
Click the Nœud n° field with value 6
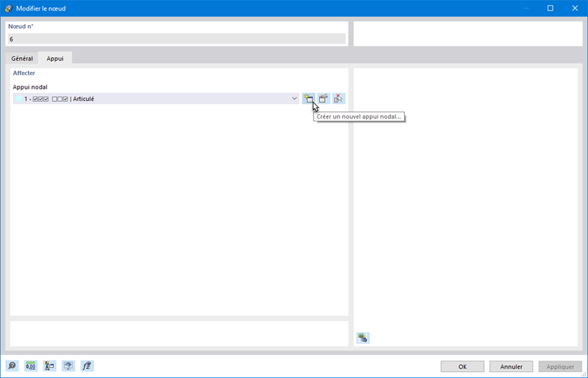click(176, 39)
